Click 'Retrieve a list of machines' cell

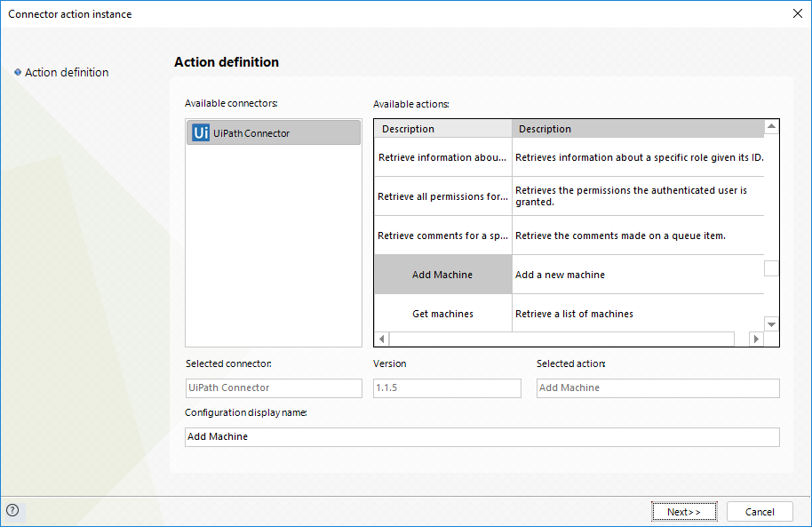pyautogui.click(x=638, y=313)
